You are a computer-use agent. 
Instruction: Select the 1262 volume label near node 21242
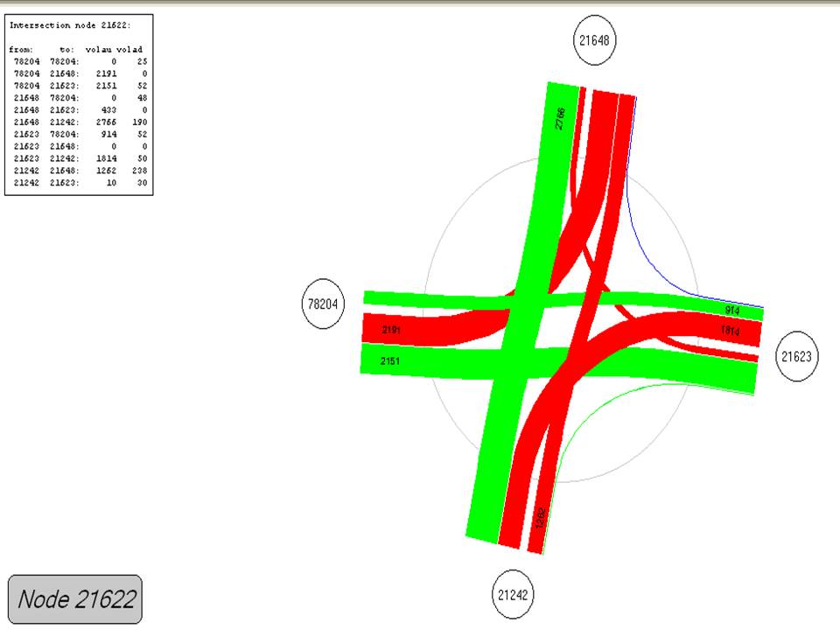(540, 517)
